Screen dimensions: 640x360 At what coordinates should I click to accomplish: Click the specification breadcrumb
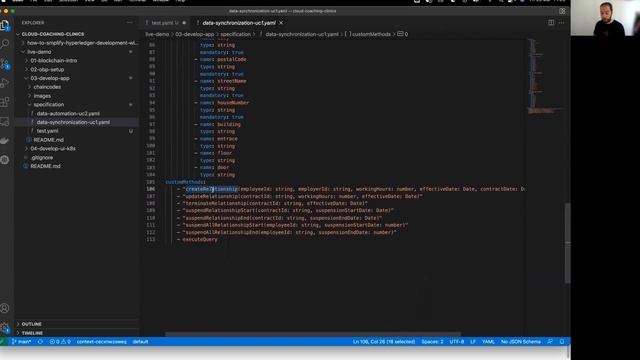pos(236,34)
